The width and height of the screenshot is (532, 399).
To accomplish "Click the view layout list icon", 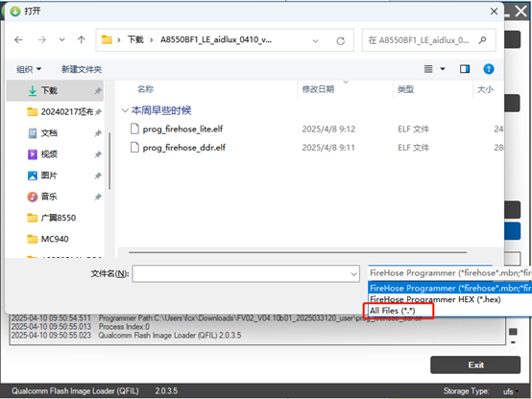I will [x=428, y=69].
